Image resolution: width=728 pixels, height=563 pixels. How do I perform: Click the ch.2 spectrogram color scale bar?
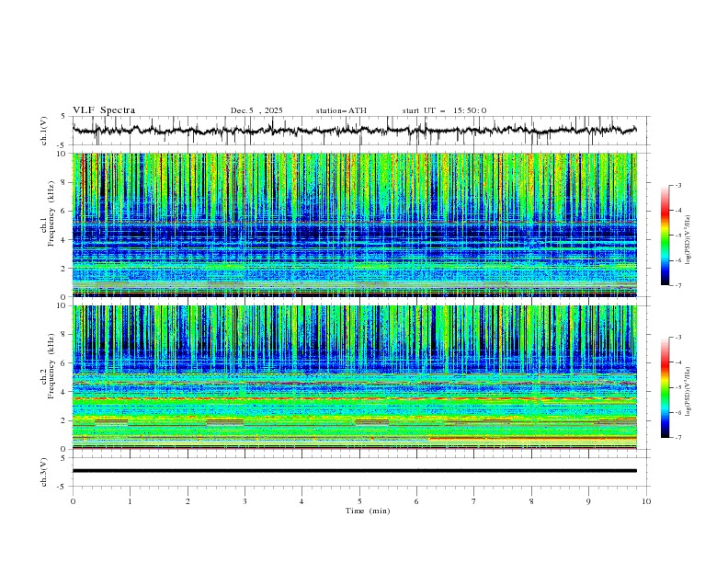pyautogui.click(x=665, y=387)
